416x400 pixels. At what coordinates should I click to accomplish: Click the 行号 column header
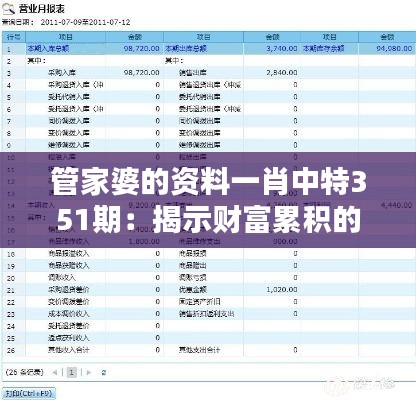pos(14,37)
